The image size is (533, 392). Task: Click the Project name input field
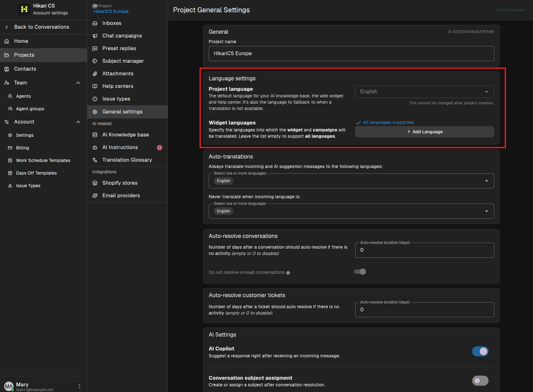click(351, 54)
